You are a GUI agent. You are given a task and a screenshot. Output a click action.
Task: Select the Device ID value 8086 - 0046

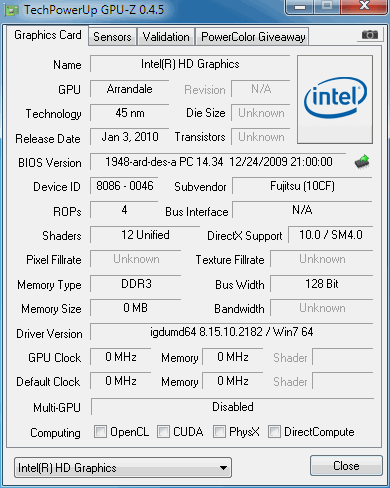click(x=124, y=186)
